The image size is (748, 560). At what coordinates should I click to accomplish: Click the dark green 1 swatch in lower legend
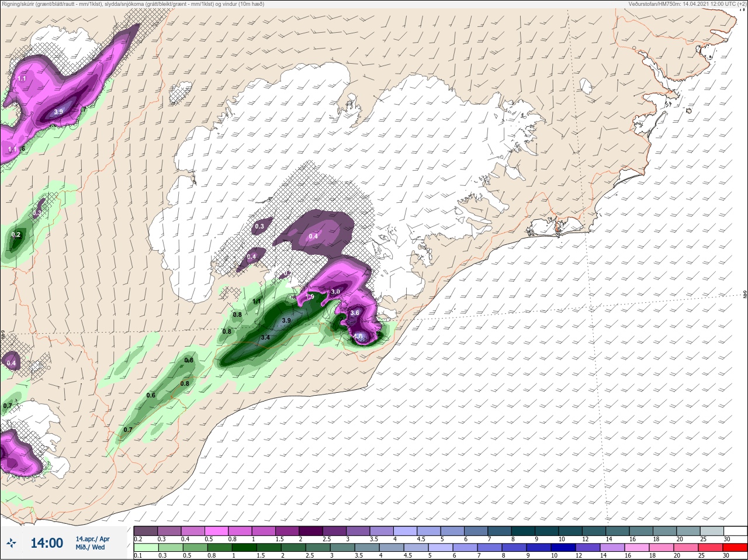[x=244, y=547]
